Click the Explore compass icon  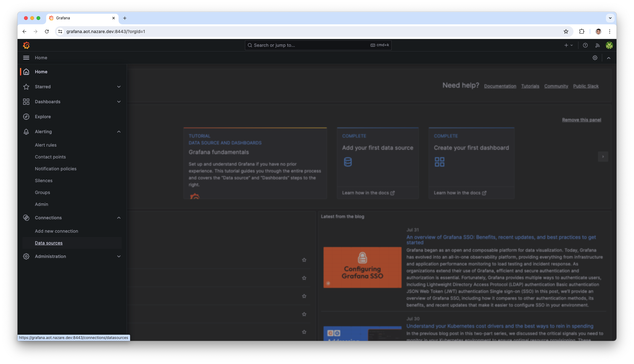pos(26,117)
